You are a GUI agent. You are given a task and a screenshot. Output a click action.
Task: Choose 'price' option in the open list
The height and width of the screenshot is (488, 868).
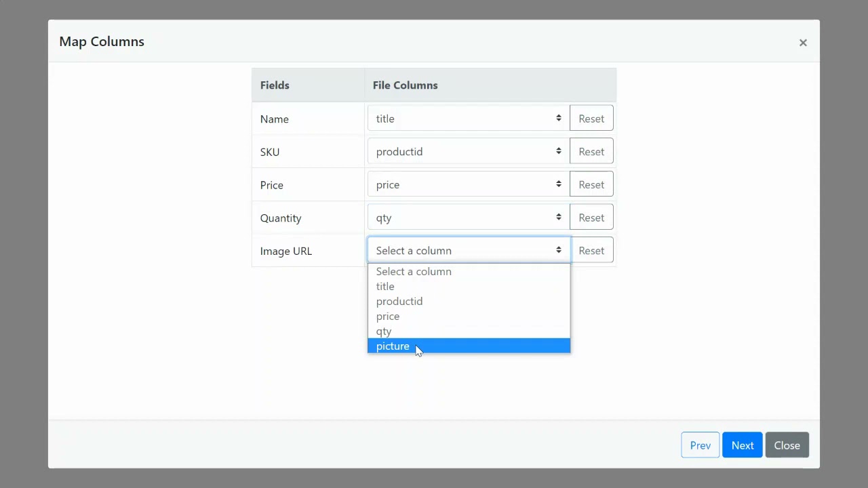(388, 317)
